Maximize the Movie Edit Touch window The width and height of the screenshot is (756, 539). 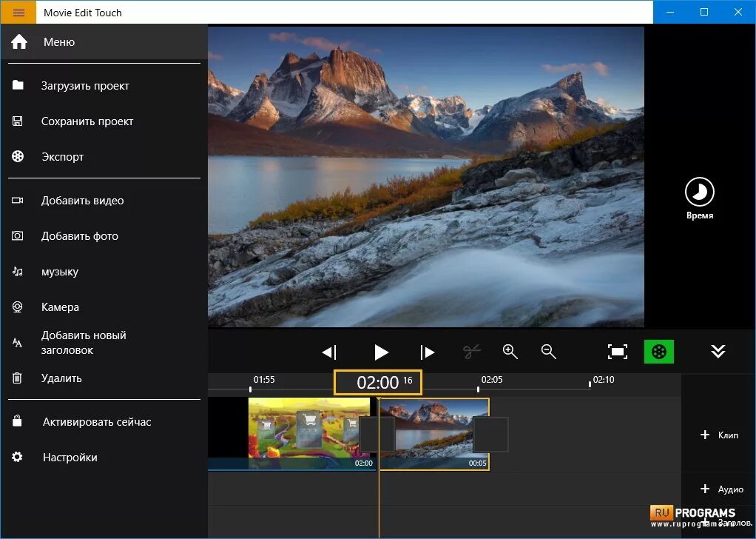coord(704,12)
